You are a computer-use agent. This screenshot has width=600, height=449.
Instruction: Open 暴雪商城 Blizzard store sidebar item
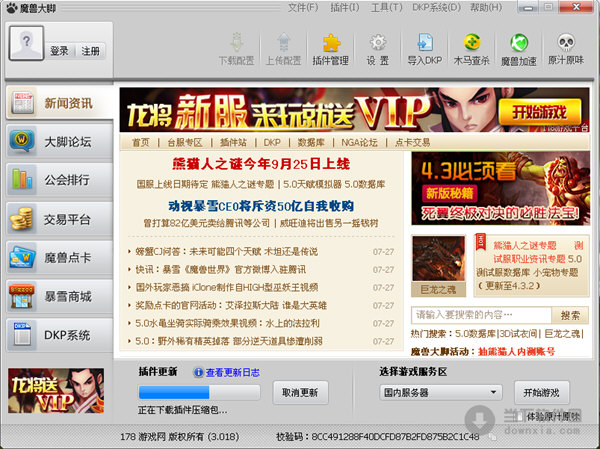pyautogui.click(x=59, y=296)
